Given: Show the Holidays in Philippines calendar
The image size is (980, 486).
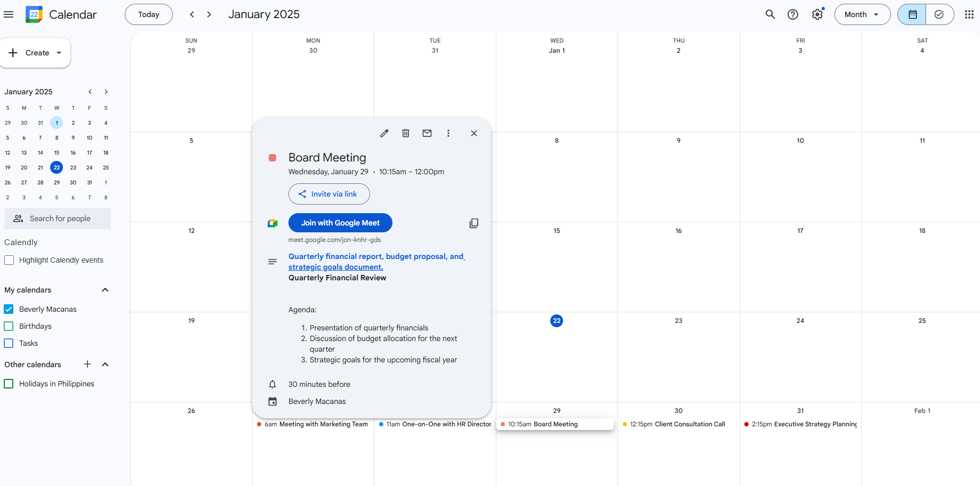Looking at the screenshot, I should pos(9,384).
